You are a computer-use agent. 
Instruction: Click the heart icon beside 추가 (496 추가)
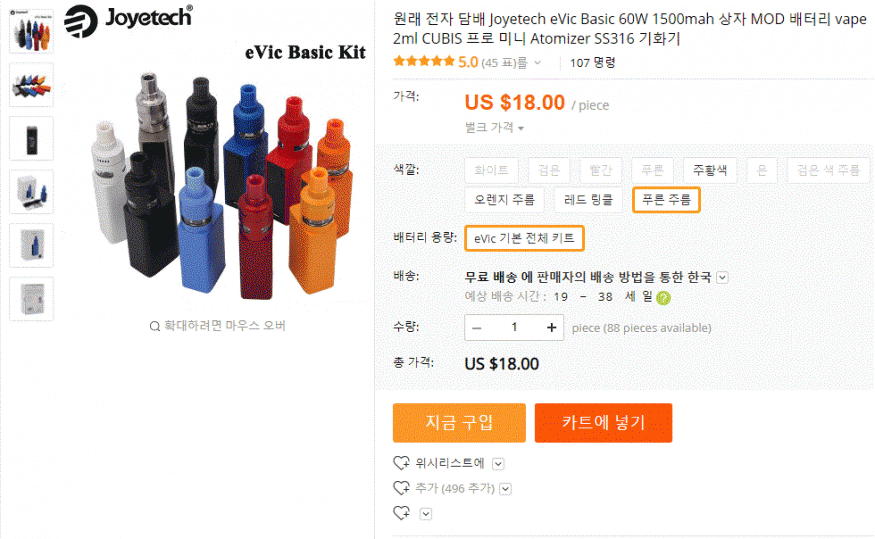click(x=401, y=488)
